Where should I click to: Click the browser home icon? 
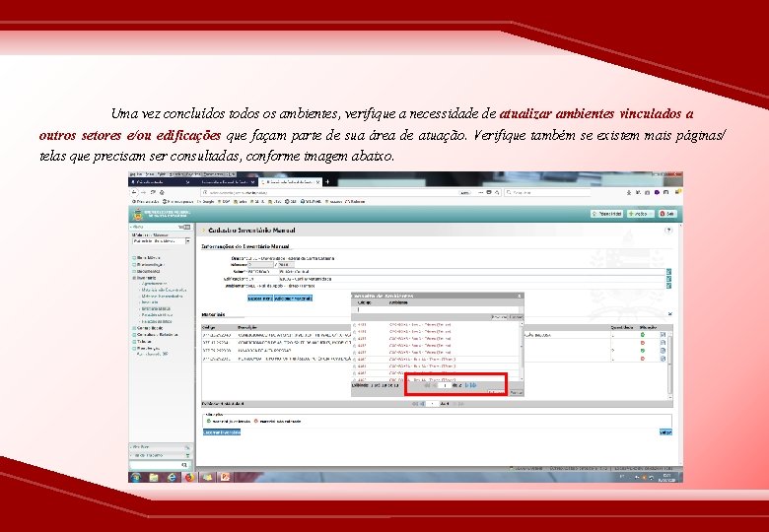pyautogui.click(x=162, y=192)
